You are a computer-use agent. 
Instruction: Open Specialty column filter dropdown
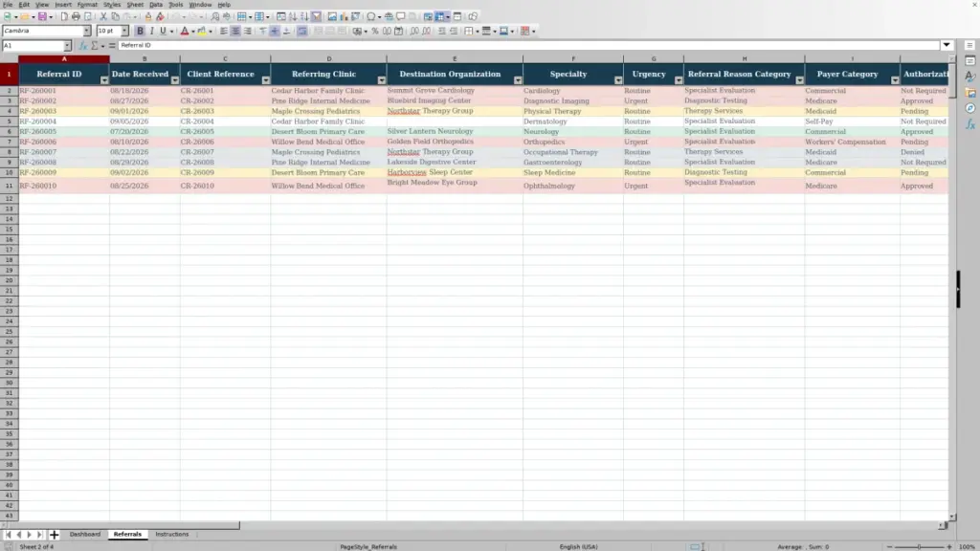pyautogui.click(x=617, y=80)
